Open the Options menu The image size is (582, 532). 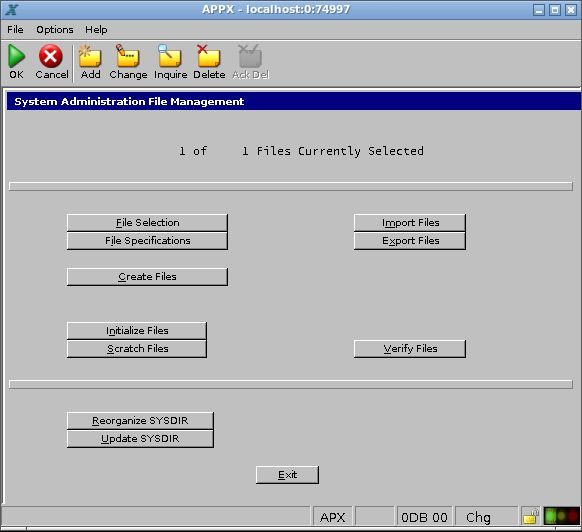pos(55,30)
